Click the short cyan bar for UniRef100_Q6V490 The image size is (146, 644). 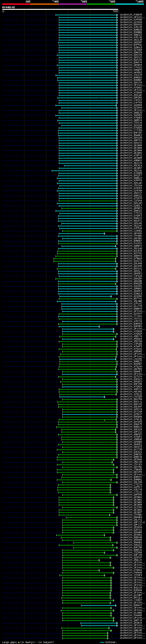click(x=82, y=233)
